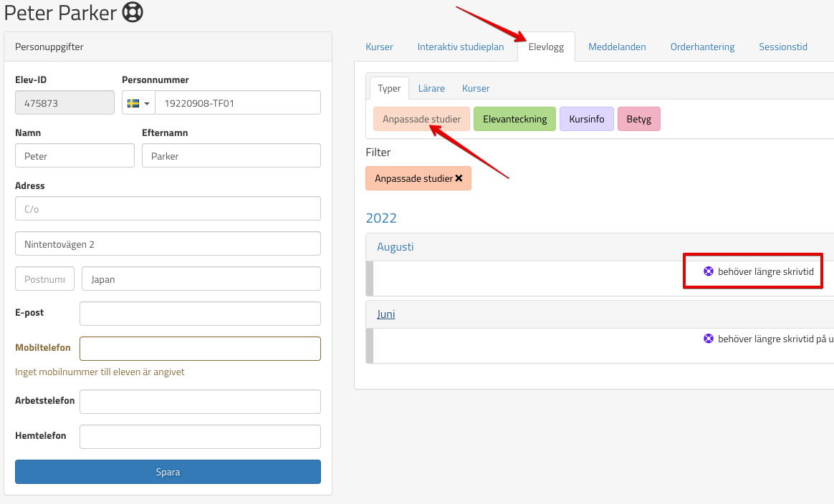
Task: Click the Personnummer text field
Action: 237,103
